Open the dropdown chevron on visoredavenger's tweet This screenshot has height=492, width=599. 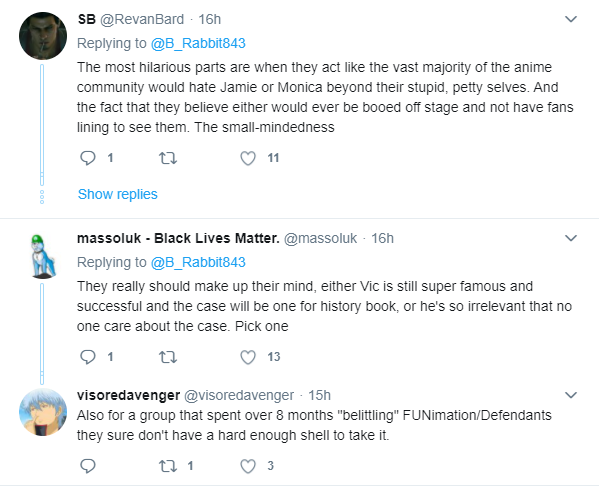pyautogui.click(x=571, y=395)
